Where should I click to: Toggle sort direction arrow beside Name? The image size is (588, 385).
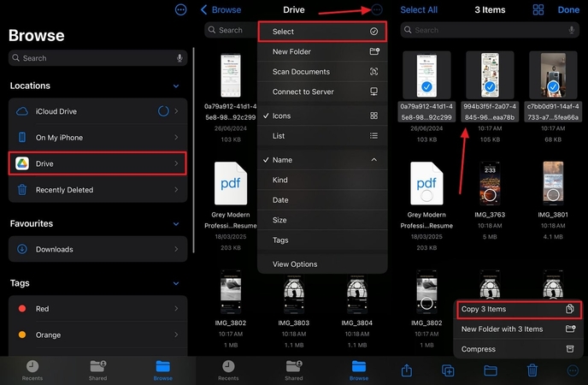(x=373, y=160)
